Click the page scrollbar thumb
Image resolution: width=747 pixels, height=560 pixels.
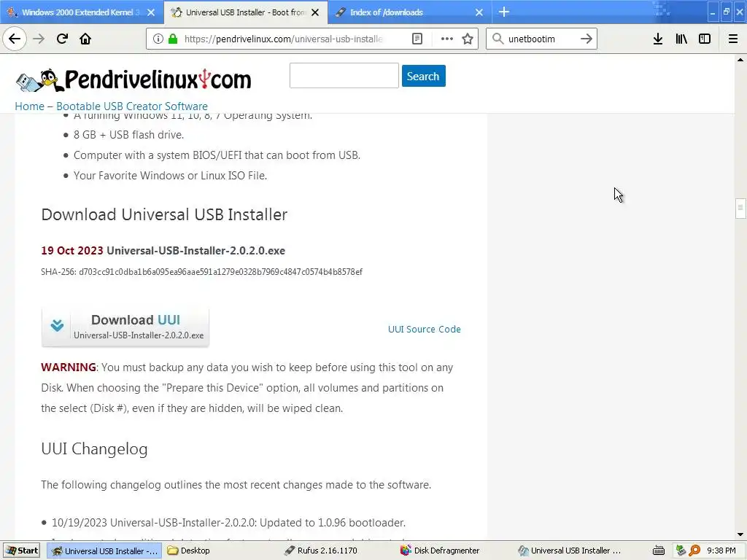740,208
